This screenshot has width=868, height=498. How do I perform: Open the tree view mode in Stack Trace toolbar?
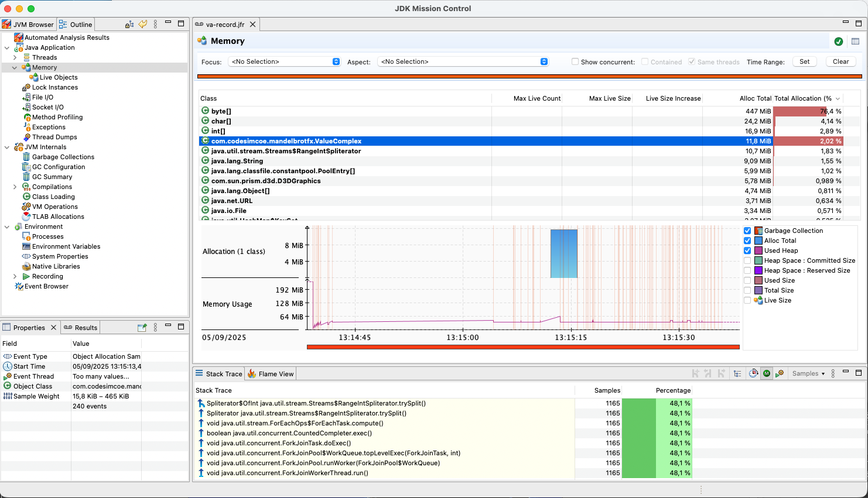[737, 373]
